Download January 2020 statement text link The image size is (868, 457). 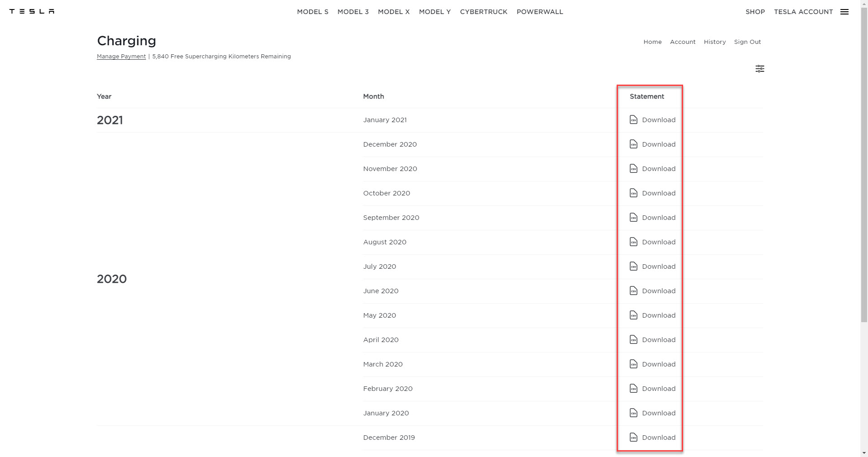tap(659, 413)
